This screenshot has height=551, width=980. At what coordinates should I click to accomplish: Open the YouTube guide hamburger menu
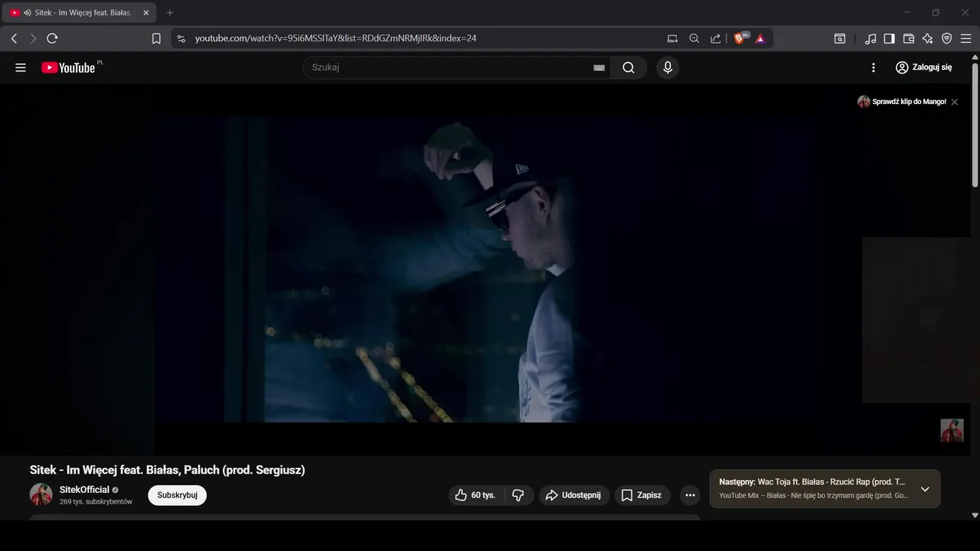point(21,67)
